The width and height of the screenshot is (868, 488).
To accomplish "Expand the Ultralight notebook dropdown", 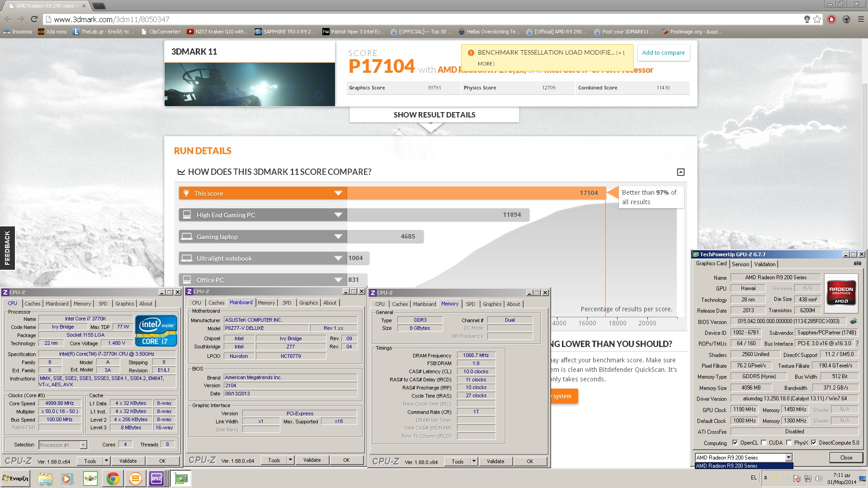I will pyautogui.click(x=338, y=258).
